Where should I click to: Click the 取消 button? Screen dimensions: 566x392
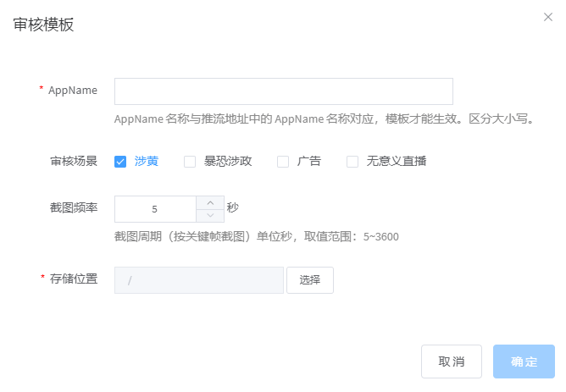tap(451, 362)
